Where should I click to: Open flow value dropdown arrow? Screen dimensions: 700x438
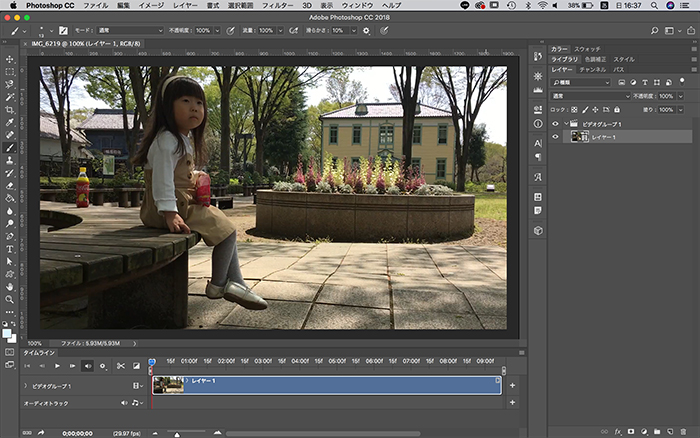pos(280,31)
